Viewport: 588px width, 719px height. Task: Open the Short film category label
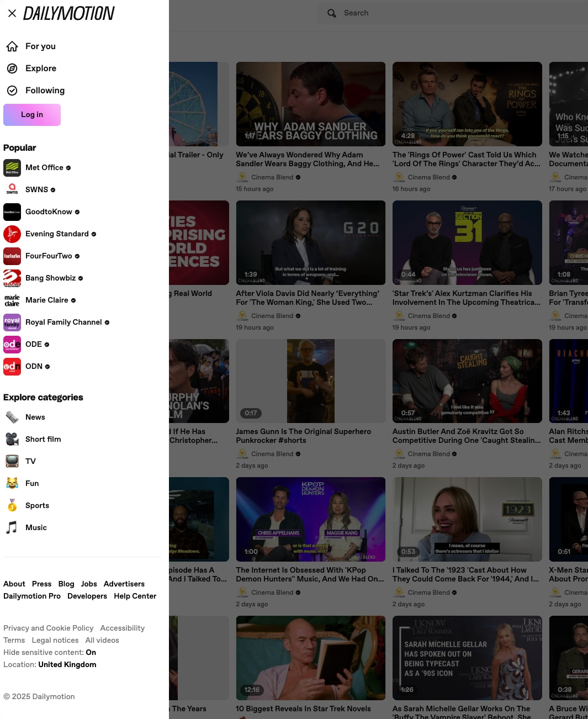(43, 439)
